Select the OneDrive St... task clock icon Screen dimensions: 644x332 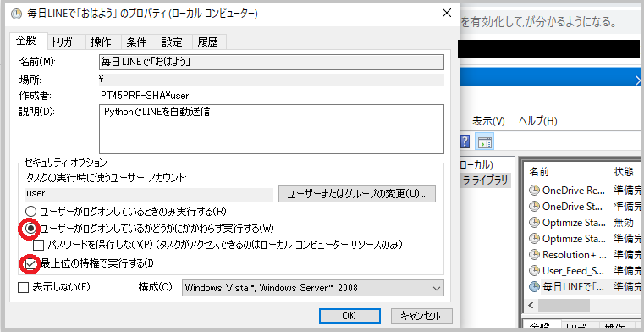click(534, 207)
